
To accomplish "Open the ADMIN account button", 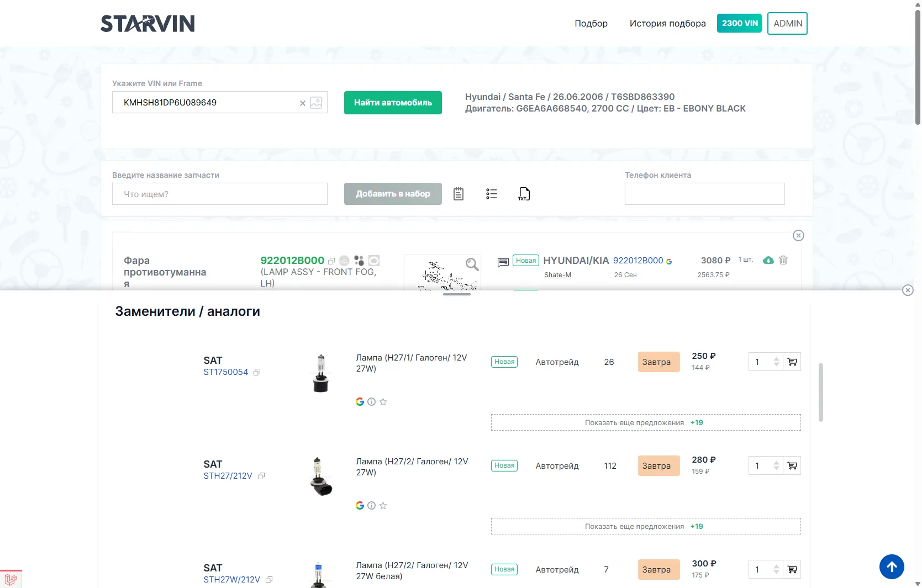I will click(787, 23).
